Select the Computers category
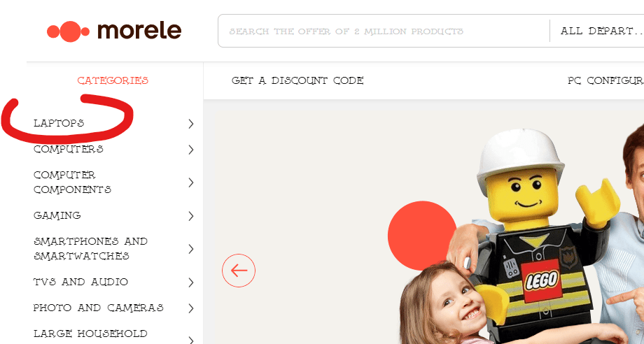The width and height of the screenshot is (644, 344). [68, 149]
